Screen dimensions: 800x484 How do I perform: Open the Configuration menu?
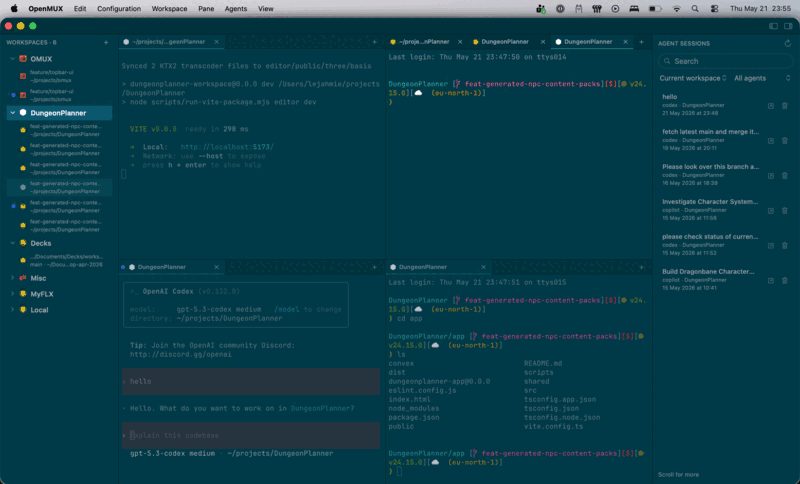119,9
